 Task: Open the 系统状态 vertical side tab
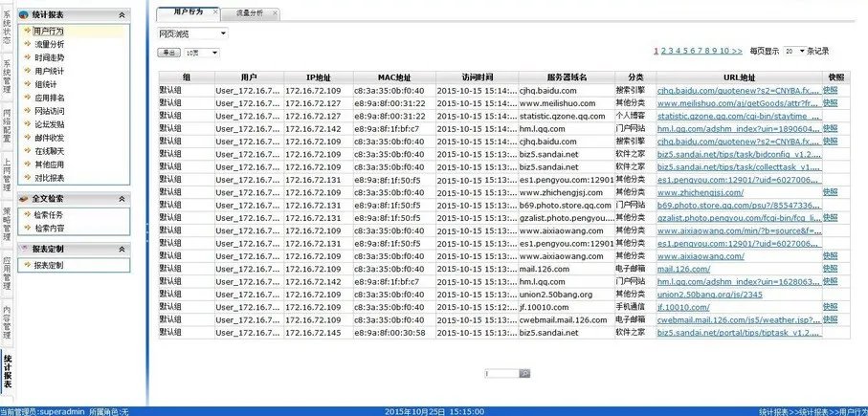tap(7, 29)
